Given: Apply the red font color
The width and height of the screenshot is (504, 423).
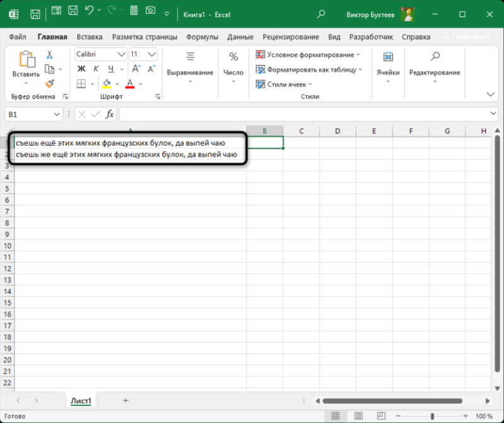Looking at the screenshot, I should coord(130,84).
